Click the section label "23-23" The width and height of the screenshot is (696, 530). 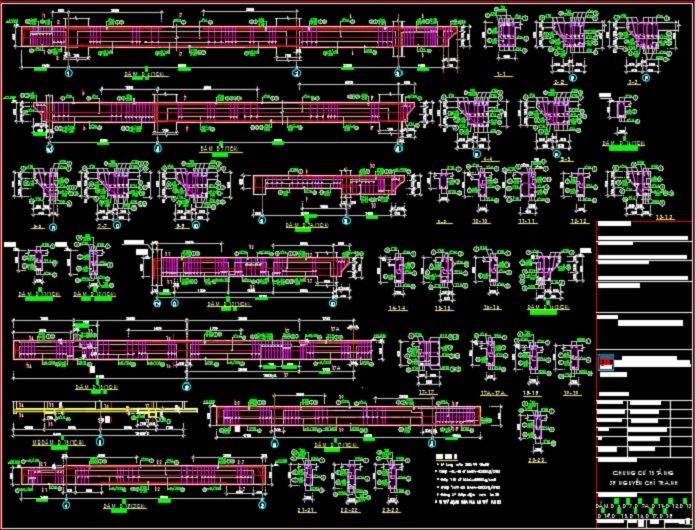pos(392,510)
